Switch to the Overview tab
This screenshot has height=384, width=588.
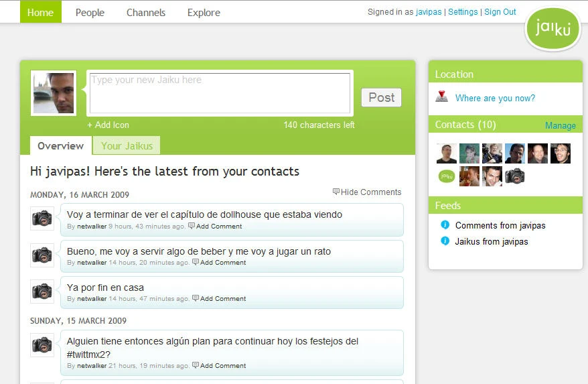60,146
